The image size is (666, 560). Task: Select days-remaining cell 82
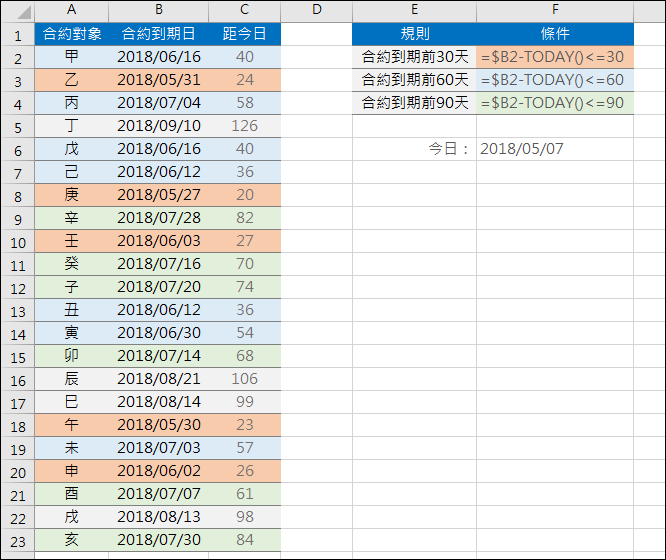click(x=245, y=218)
